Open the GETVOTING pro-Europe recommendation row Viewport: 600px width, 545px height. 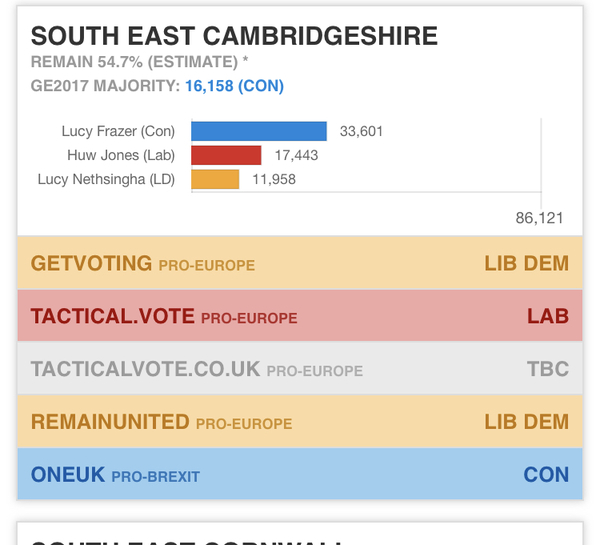(x=299, y=264)
